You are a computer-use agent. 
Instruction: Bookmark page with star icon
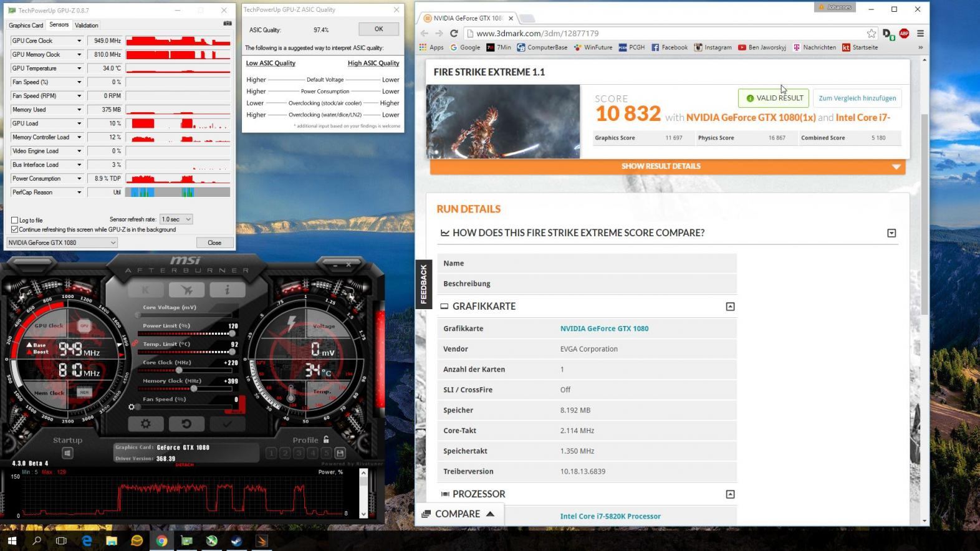coord(871,34)
